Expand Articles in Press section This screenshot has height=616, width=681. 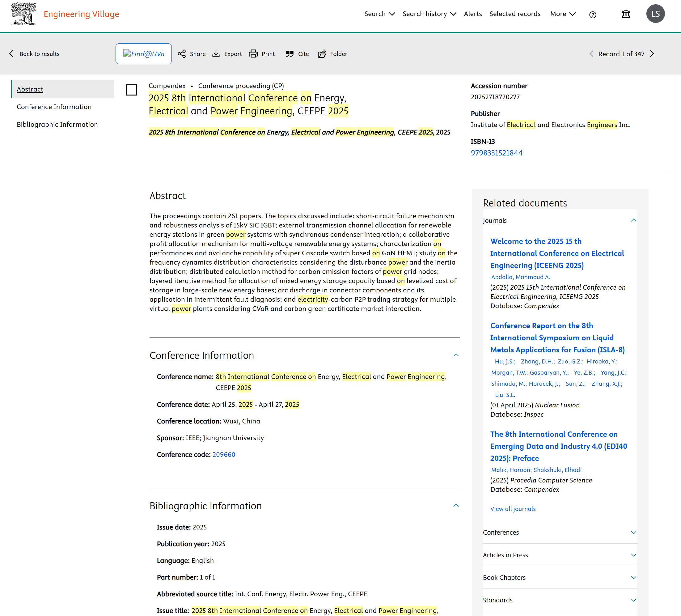(633, 555)
